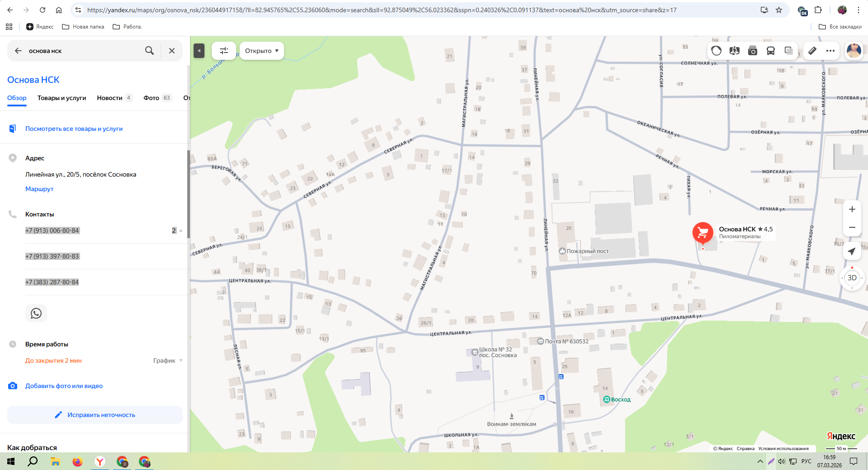
Task: Toggle the map layers switcher
Action: [789, 51]
